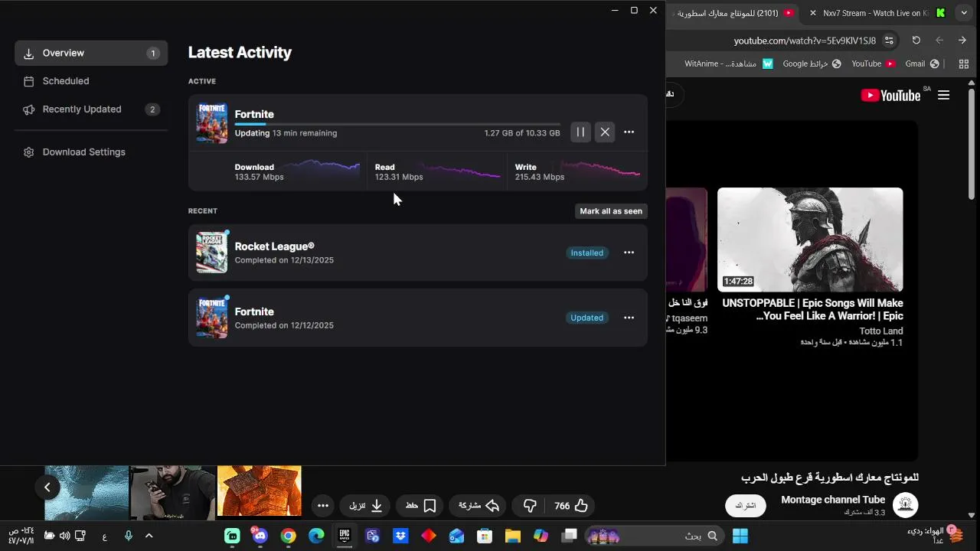The image size is (980, 551).
Task: Open the Overview section
Action: [x=91, y=53]
